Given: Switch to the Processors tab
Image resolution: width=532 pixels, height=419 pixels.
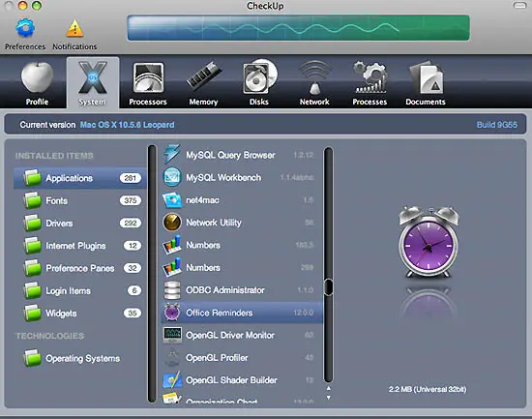Looking at the screenshot, I should pyautogui.click(x=148, y=83).
